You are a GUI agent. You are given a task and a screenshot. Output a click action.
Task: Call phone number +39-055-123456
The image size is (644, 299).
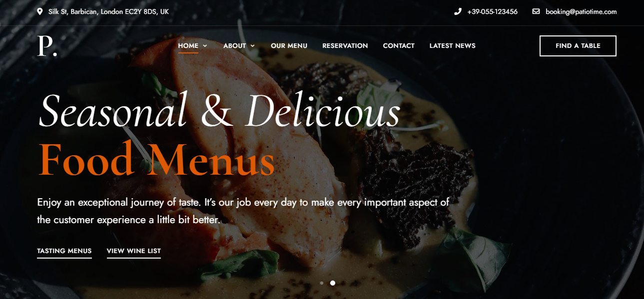[x=493, y=11]
